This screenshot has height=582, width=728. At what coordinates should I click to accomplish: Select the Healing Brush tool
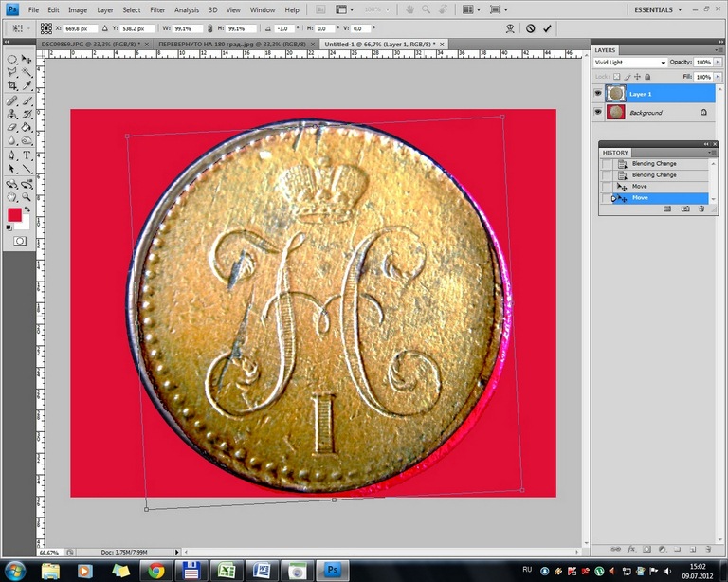[x=12, y=100]
